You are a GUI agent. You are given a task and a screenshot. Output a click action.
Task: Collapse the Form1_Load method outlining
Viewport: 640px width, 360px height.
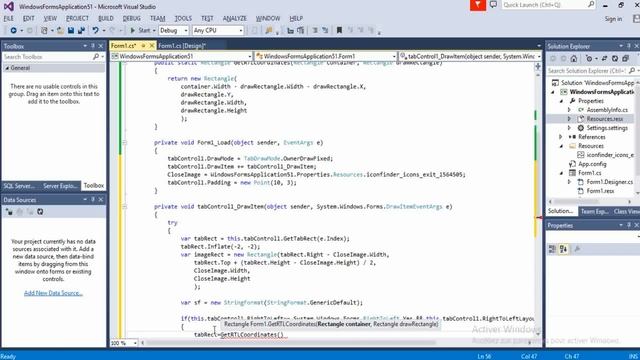tap(125, 143)
